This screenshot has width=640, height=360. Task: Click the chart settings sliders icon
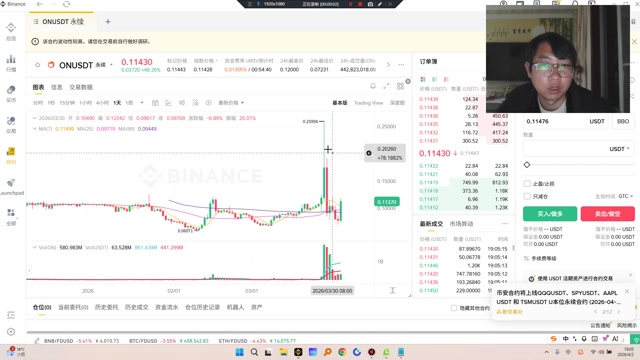click(x=195, y=103)
